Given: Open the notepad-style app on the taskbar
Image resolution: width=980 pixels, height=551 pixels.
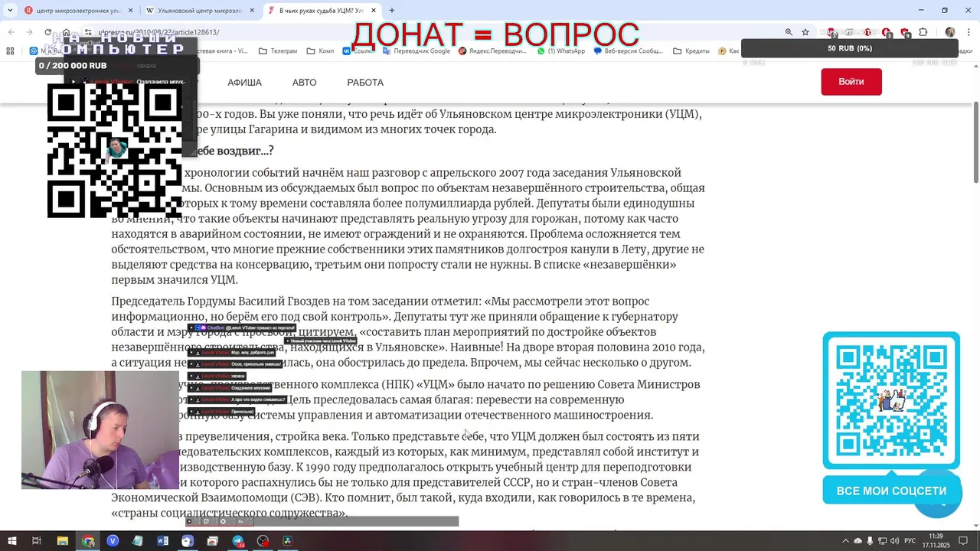Looking at the screenshot, I should tap(138, 541).
